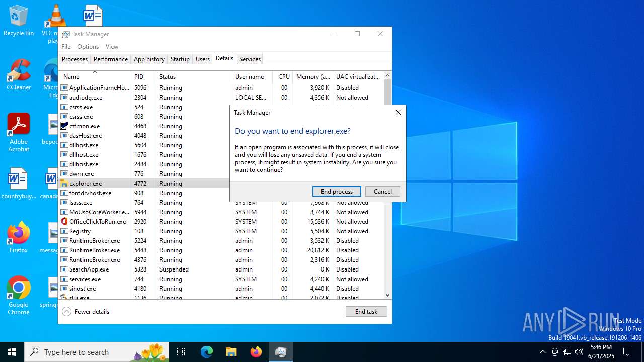Select RuntimeBroker.exe with PID 5448
This screenshot has height=362, width=644.
coord(221,250)
